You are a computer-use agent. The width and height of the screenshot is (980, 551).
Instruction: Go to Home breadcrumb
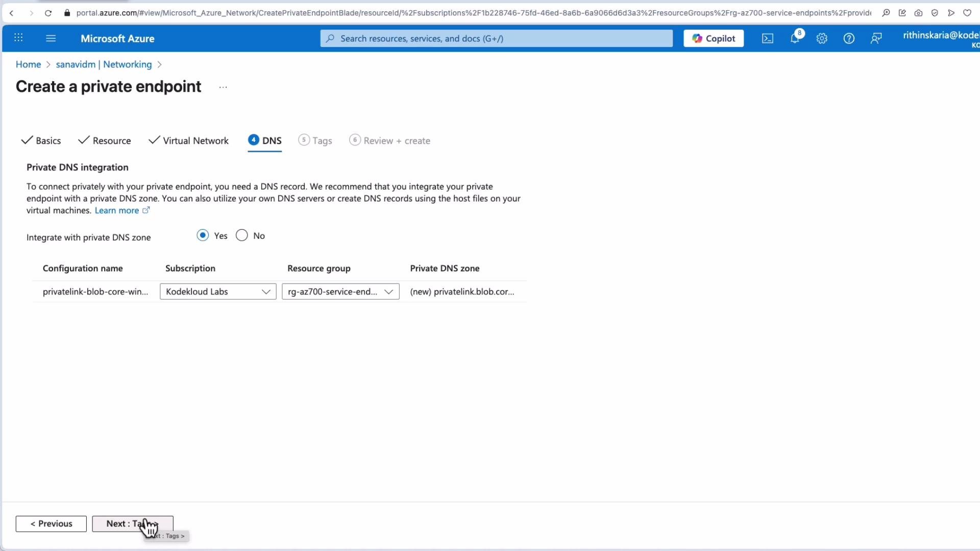tap(28, 64)
